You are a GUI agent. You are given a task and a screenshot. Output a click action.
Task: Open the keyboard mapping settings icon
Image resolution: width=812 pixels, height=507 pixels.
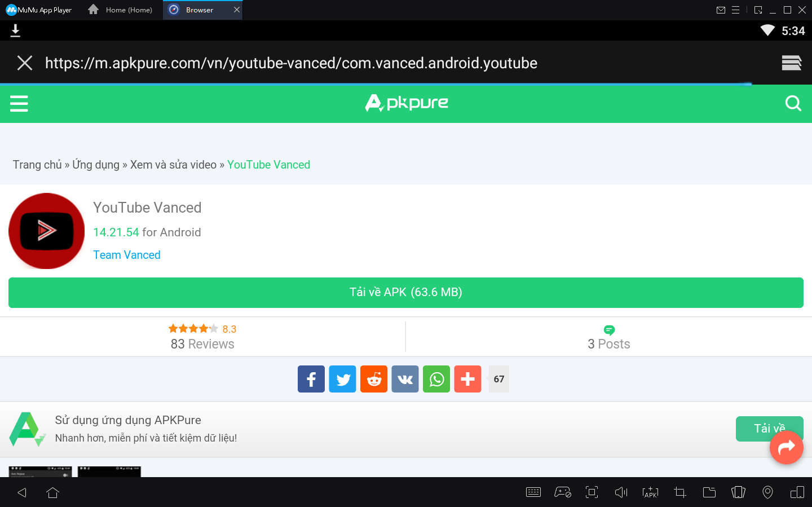pos(533,492)
